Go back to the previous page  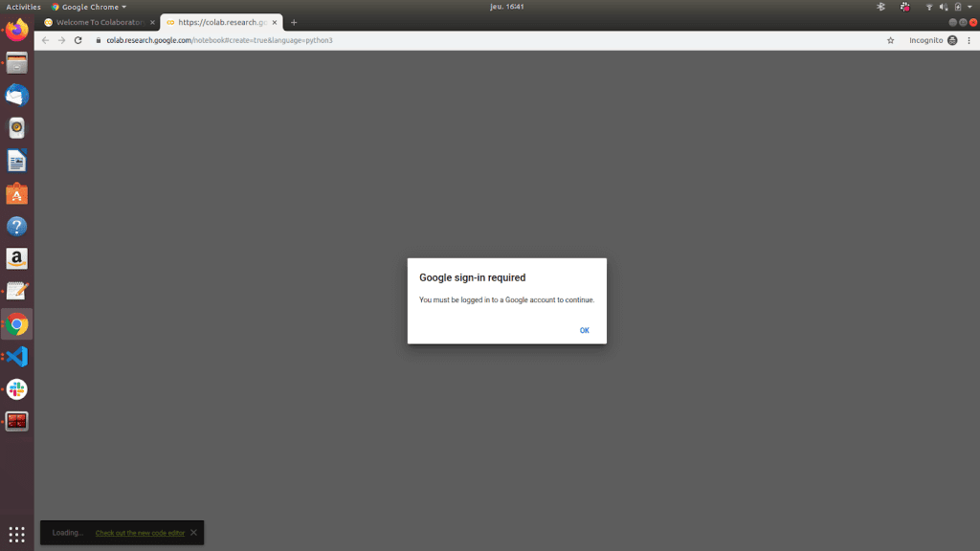(x=45, y=40)
